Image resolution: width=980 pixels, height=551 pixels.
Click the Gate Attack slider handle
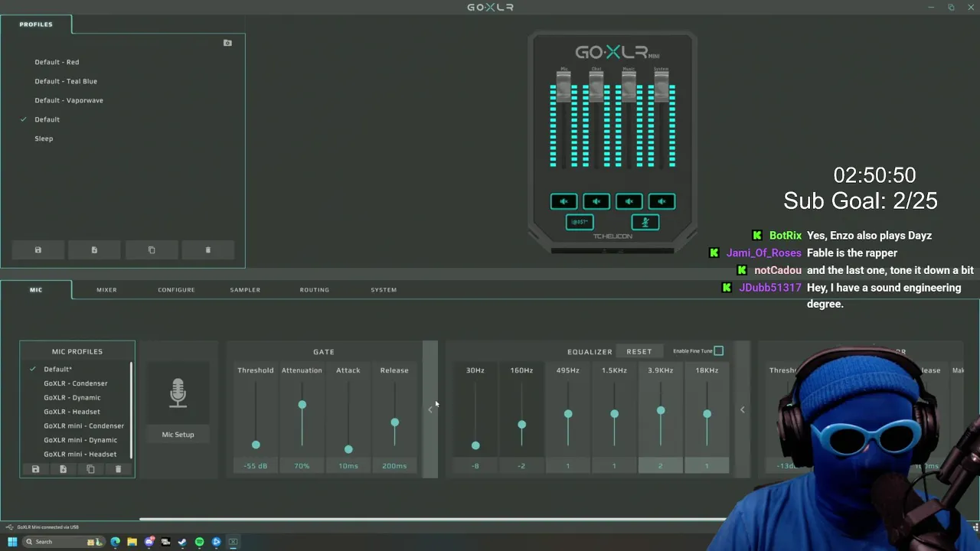(348, 449)
